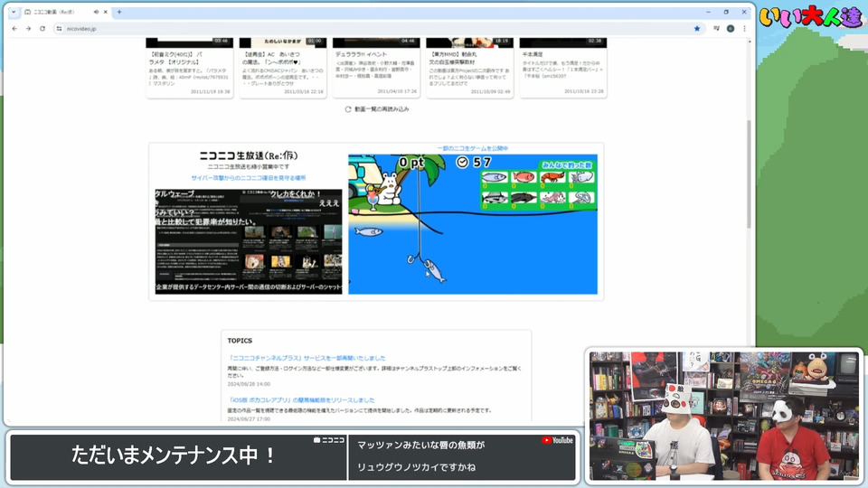868x488 pixels.
Task: Click ただいまメンテナンス中! banner text
Action: click(x=174, y=455)
